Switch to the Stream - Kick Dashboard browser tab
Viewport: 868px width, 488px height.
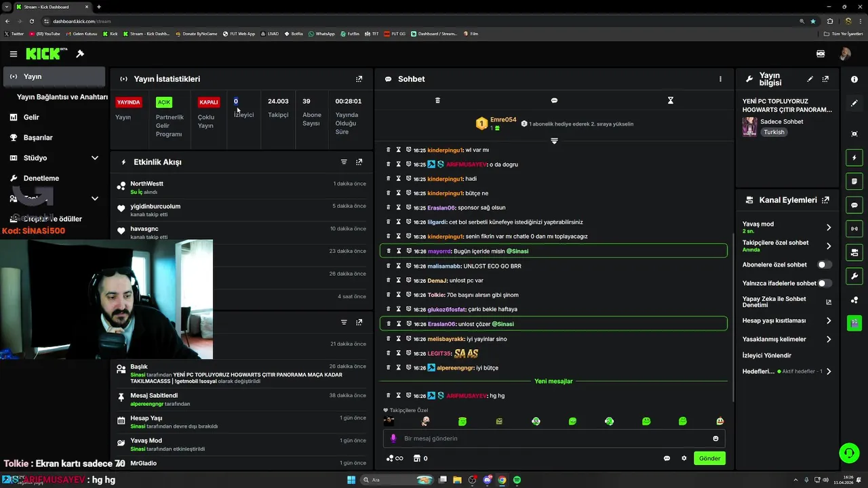click(52, 7)
